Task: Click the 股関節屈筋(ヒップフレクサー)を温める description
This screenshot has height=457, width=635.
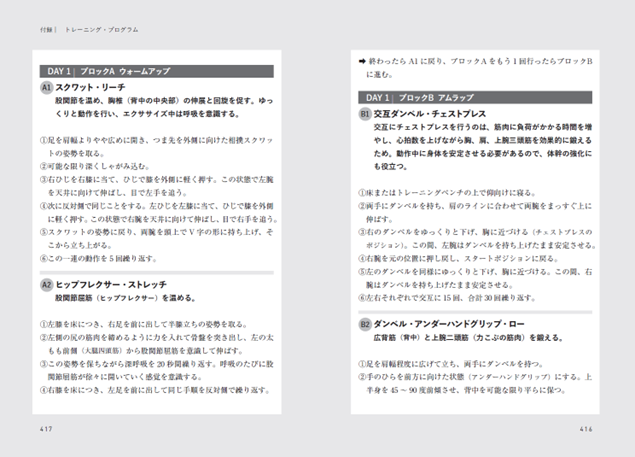Action: 126,298
